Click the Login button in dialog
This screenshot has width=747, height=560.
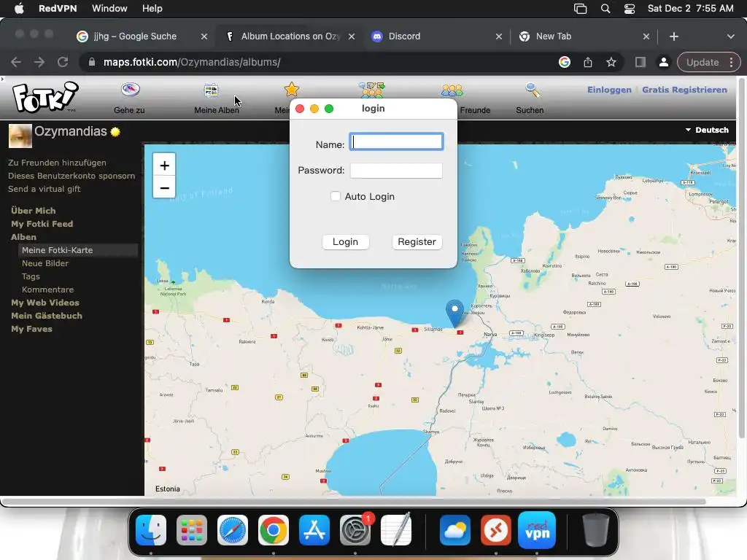pyautogui.click(x=345, y=241)
